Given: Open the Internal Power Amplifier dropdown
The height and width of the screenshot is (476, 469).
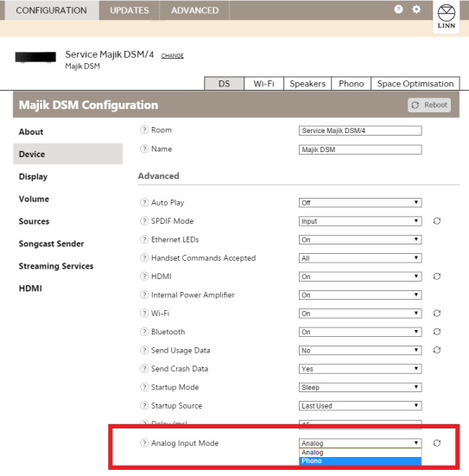Looking at the screenshot, I should pyautogui.click(x=360, y=295).
